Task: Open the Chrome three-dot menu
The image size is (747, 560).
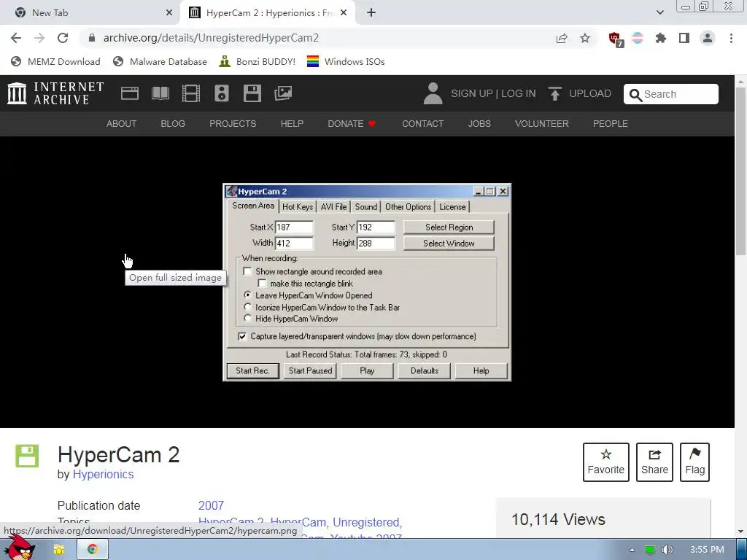Action: [x=731, y=38]
